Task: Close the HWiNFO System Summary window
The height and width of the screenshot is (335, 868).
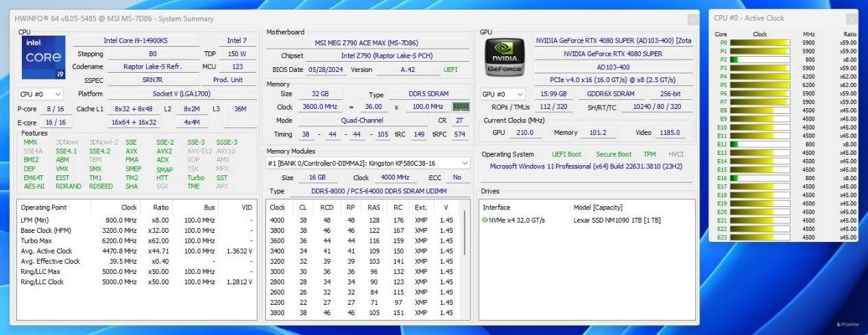Action: 693,19
